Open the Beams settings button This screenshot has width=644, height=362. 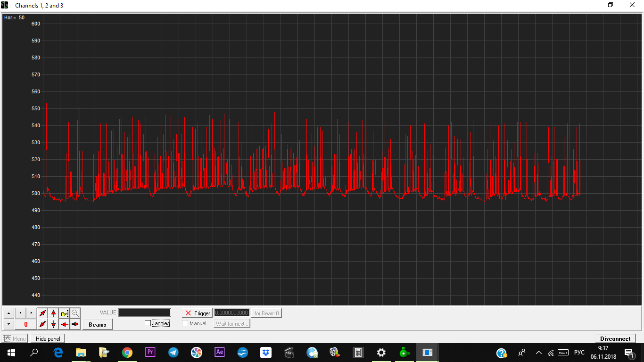(98, 325)
